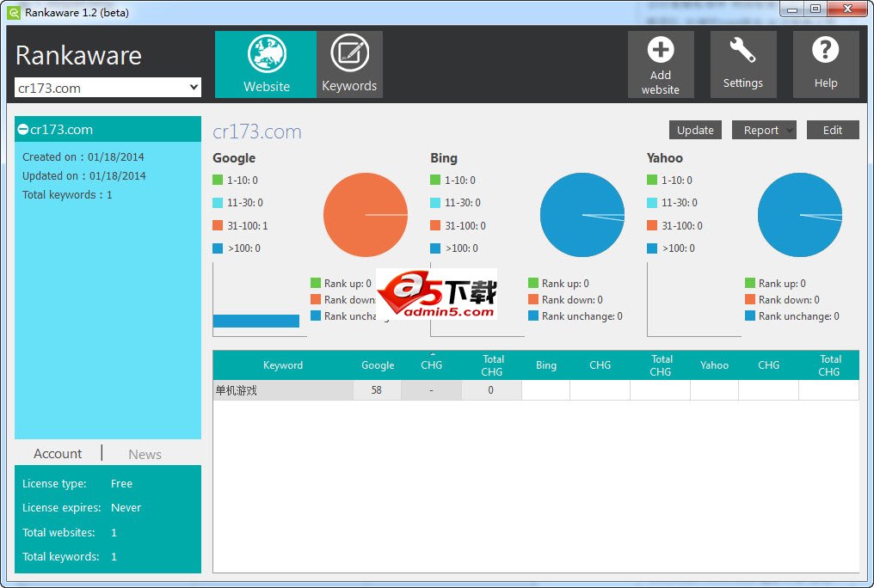The image size is (874, 588).
Task: Minimize the Rankaware window
Action: 791,9
